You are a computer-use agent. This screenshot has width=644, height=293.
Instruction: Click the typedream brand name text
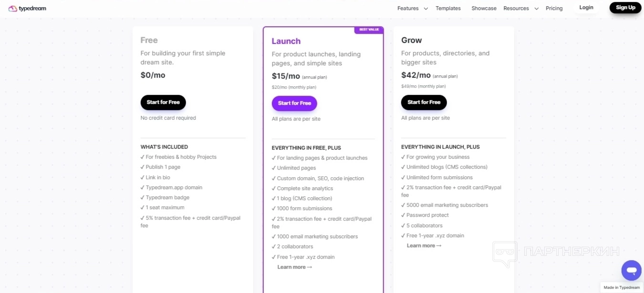pos(32,8)
